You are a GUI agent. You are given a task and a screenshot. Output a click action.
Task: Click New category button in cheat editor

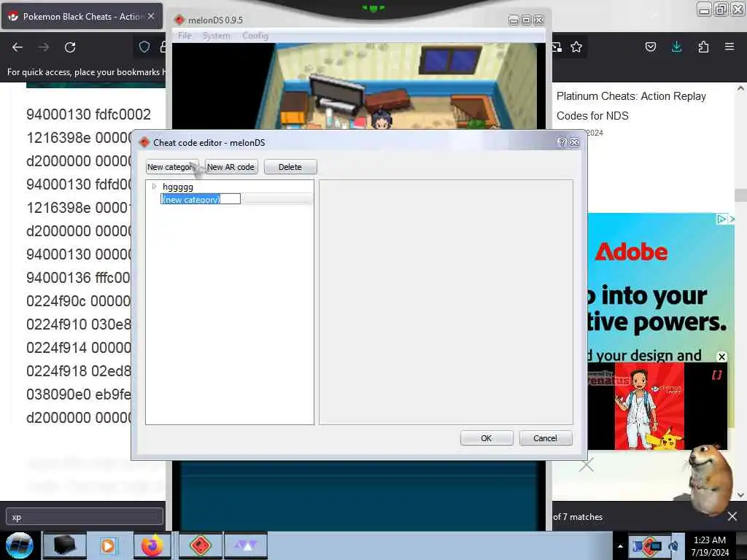(172, 167)
